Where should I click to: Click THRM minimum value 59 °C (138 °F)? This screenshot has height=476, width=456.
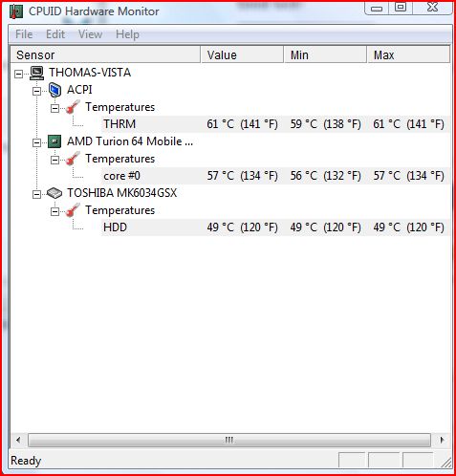coord(325,124)
